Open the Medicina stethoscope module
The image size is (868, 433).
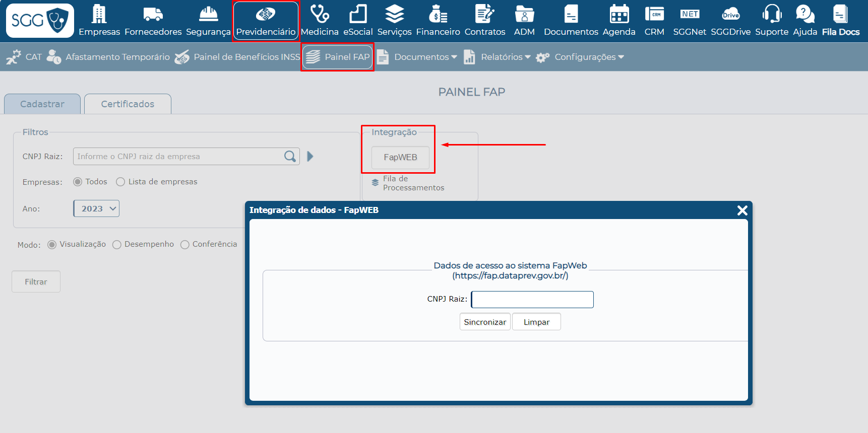tap(320, 21)
